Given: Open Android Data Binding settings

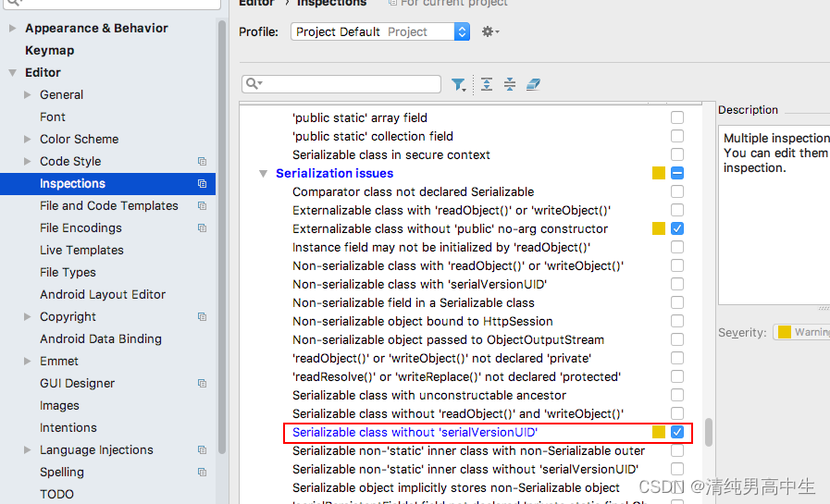Looking at the screenshot, I should click(101, 339).
